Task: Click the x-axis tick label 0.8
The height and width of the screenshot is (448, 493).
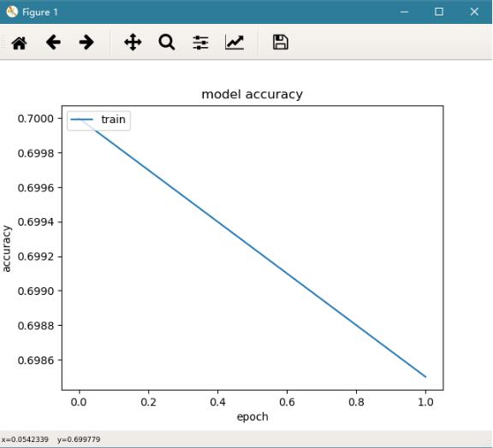Action: click(x=356, y=402)
